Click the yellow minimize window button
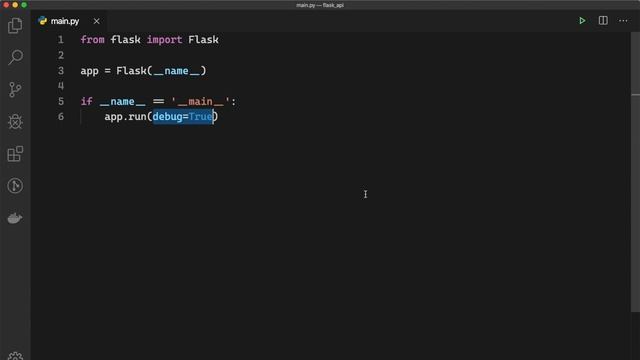 [15, 5]
